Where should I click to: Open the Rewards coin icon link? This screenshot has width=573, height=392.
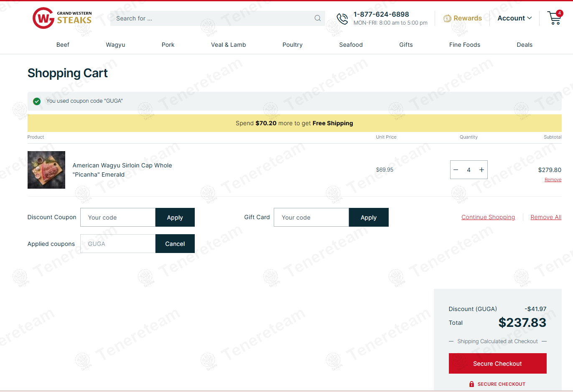click(x=447, y=18)
